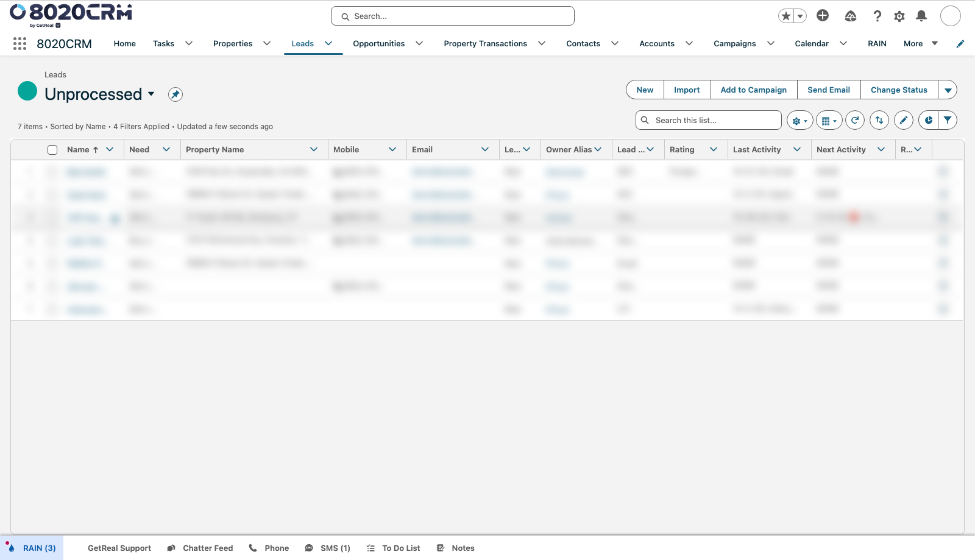Sort by the Rating column header
The width and height of the screenshot is (975, 560).
click(x=682, y=149)
